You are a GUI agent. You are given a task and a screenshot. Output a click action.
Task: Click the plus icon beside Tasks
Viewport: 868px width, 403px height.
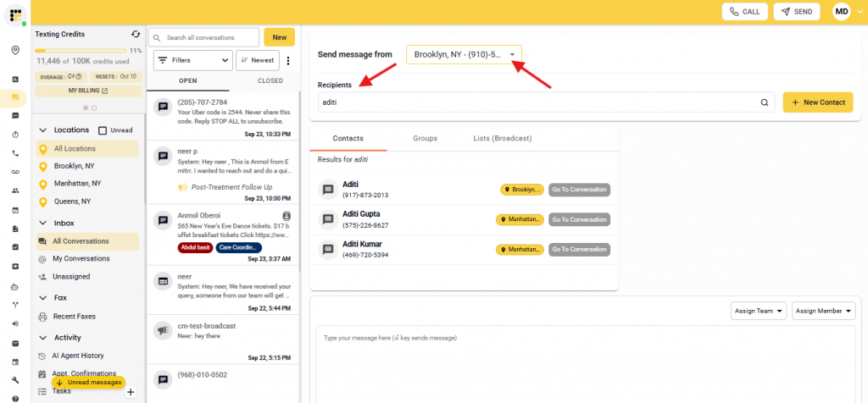click(x=131, y=392)
